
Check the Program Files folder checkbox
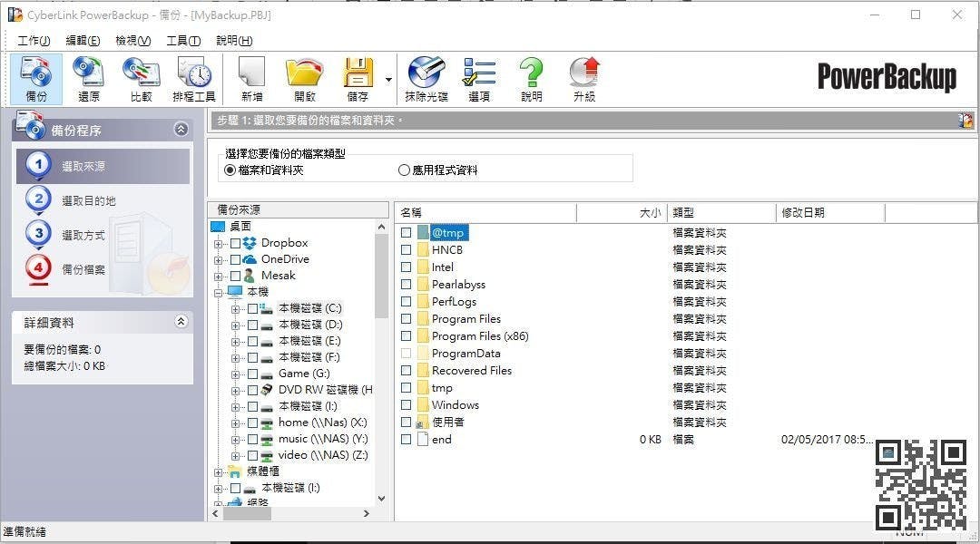[407, 318]
